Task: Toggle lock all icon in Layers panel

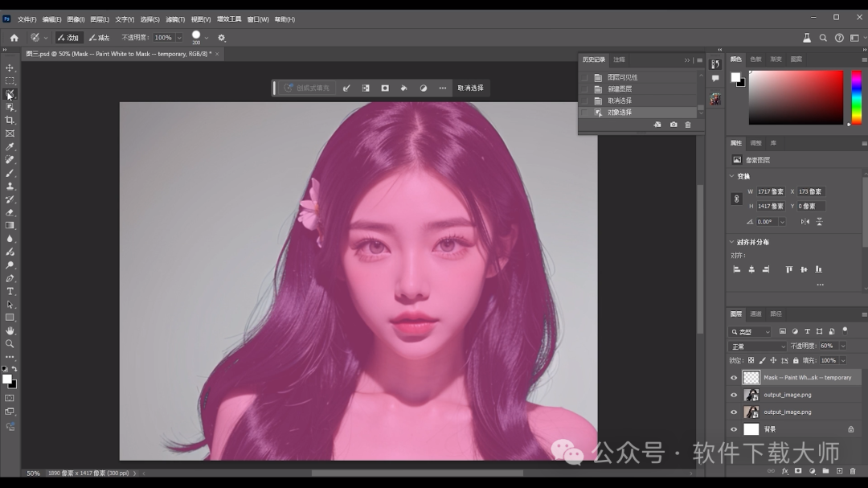Action: click(x=796, y=361)
